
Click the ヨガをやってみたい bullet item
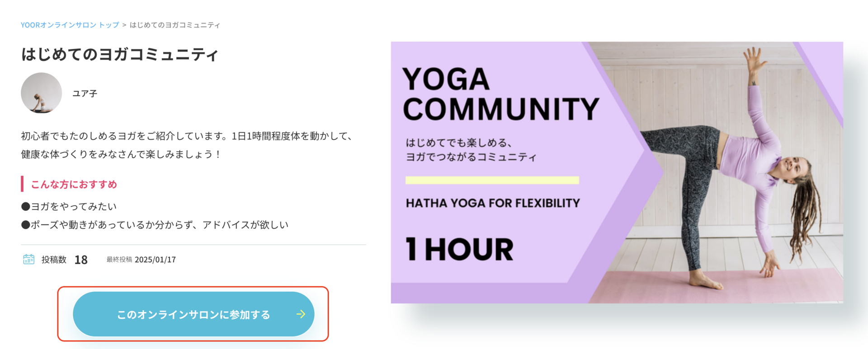click(x=69, y=206)
